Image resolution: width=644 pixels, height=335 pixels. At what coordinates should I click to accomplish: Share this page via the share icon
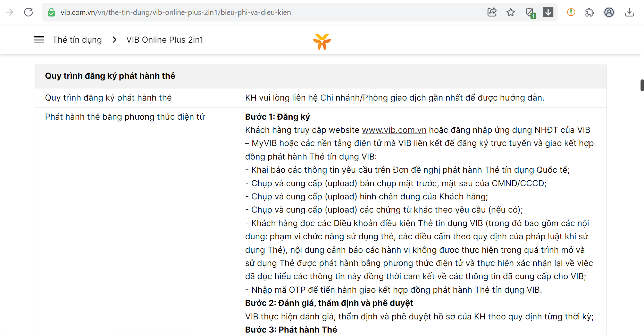pos(492,12)
